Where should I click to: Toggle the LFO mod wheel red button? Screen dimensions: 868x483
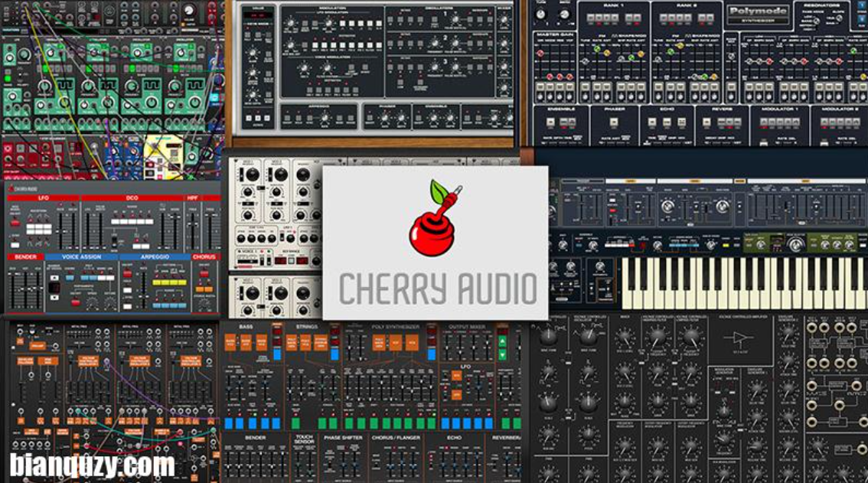click(15, 223)
